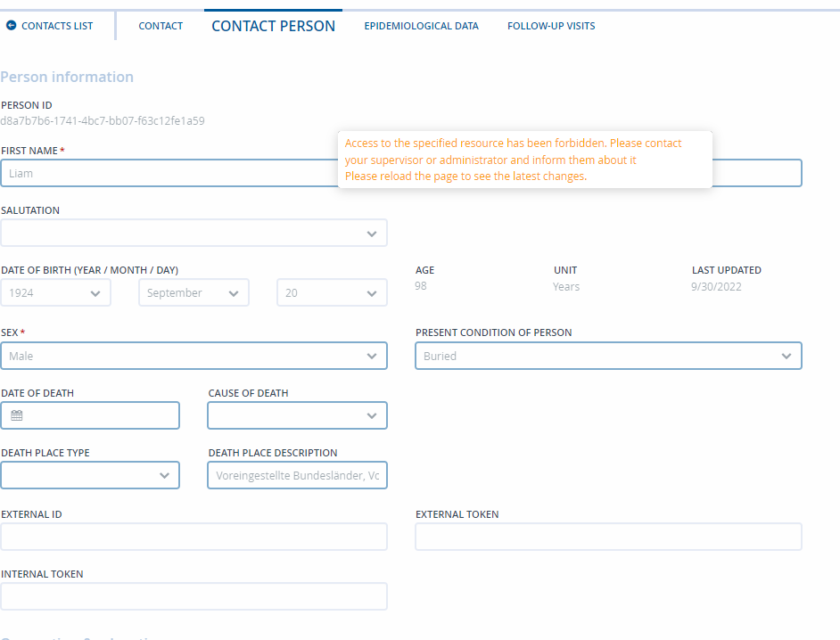Click the unit value Years

point(566,286)
